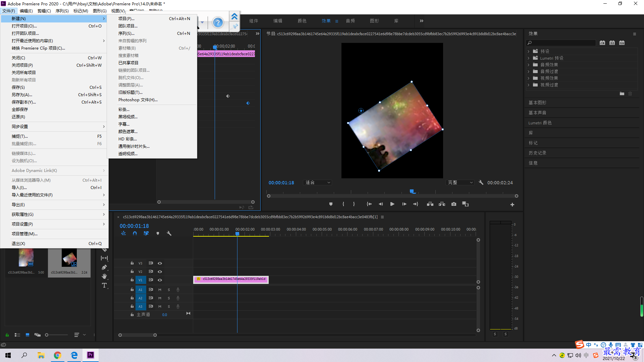Toggle nest sequence insert mode icon
The width and height of the screenshot is (644, 362).
pyautogui.click(x=123, y=233)
